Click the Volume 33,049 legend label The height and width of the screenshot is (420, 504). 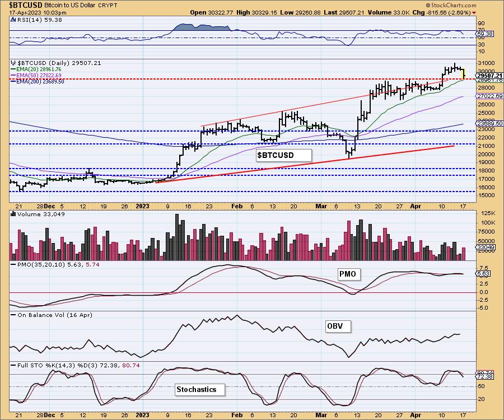[x=41, y=214]
